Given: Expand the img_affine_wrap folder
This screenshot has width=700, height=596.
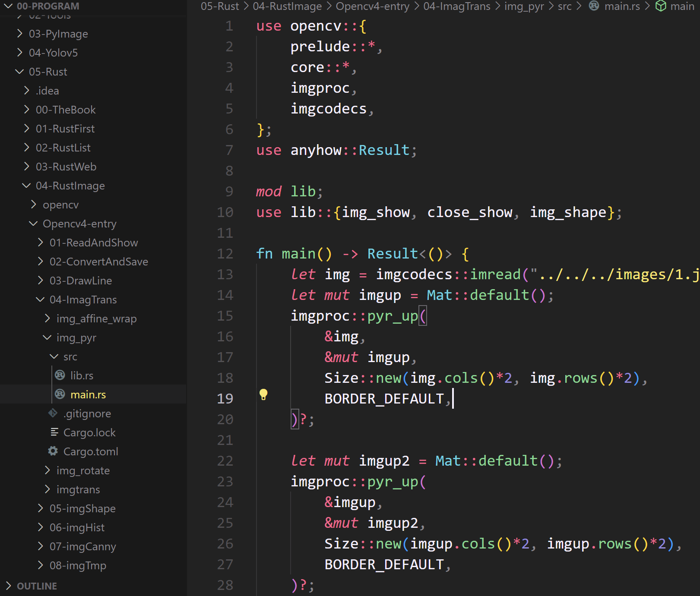Looking at the screenshot, I should (x=47, y=318).
